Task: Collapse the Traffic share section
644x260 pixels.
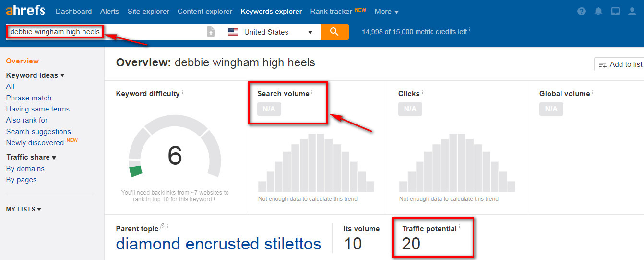Action: click(x=31, y=157)
